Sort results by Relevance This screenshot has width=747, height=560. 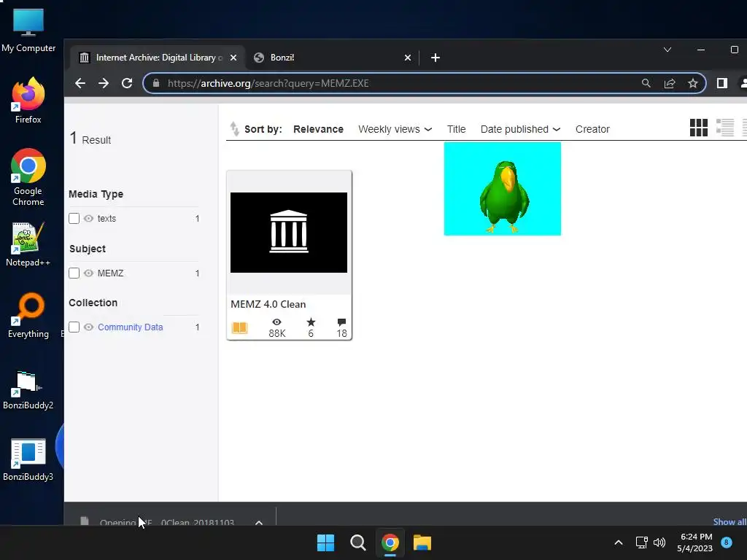coord(318,129)
